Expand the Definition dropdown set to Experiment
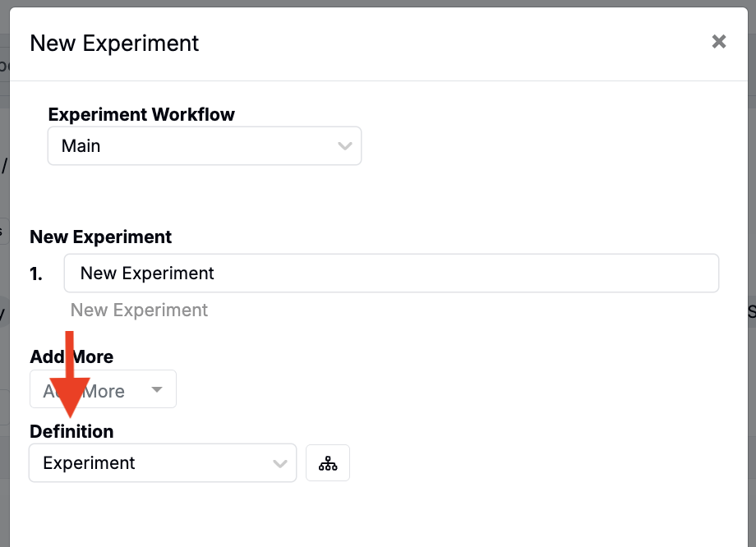 click(162, 463)
